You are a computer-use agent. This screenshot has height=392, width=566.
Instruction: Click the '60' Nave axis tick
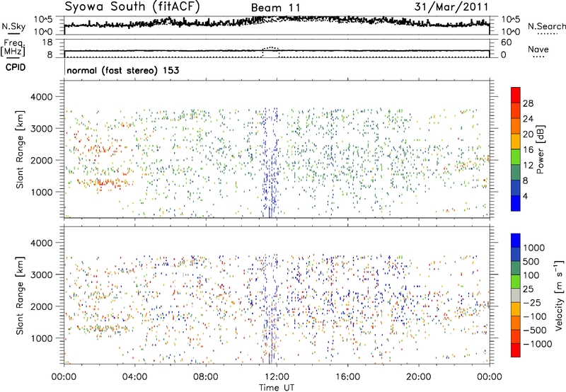(x=507, y=42)
